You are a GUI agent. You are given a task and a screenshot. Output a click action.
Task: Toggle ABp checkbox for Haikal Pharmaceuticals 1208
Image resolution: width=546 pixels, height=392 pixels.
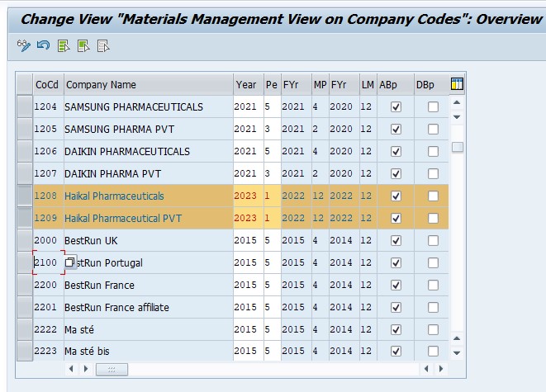pos(396,196)
